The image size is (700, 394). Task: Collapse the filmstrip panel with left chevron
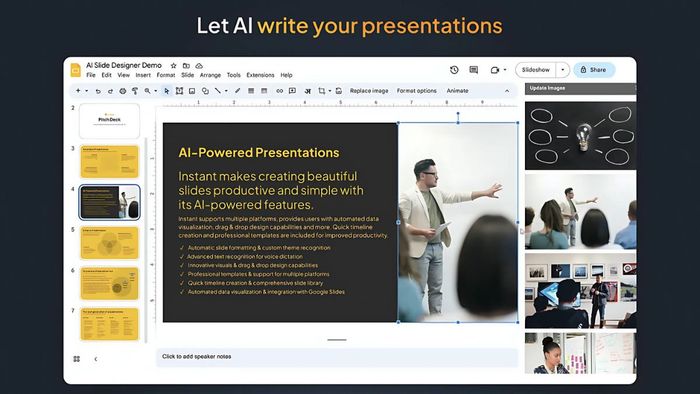(x=96, y=359)
